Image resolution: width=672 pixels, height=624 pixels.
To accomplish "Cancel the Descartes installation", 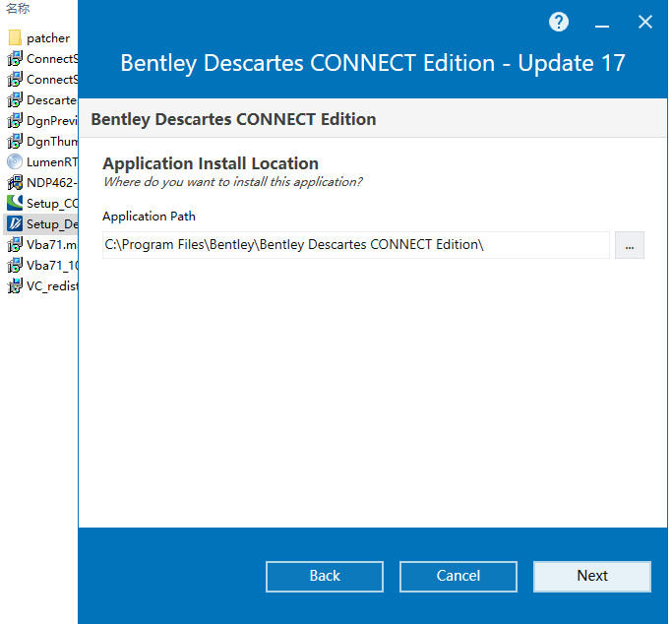I will [458, 577].
